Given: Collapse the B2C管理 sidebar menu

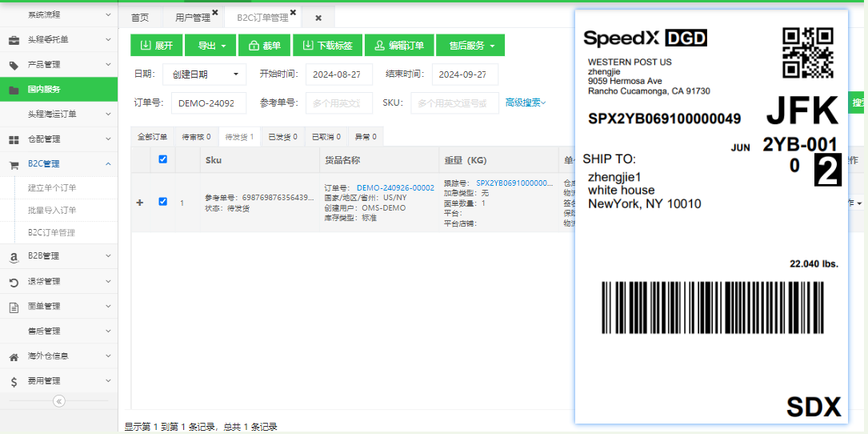Looking at the screenshot, I should [109, 164].
